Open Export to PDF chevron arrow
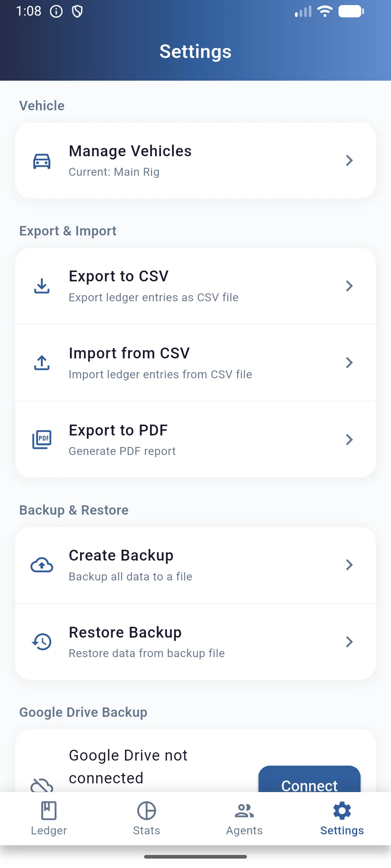391x868 pixels. [x=349, y=440]
